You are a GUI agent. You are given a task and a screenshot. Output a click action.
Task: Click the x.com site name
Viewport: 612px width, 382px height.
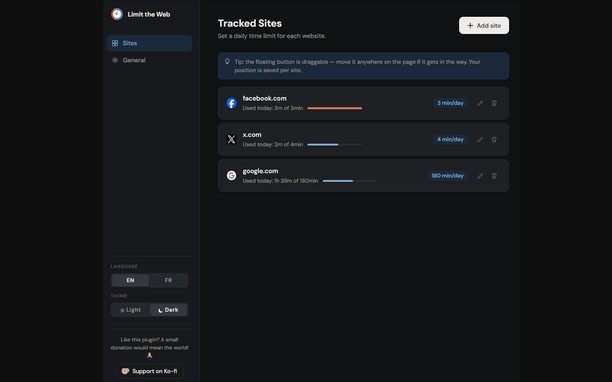(252, 135)
